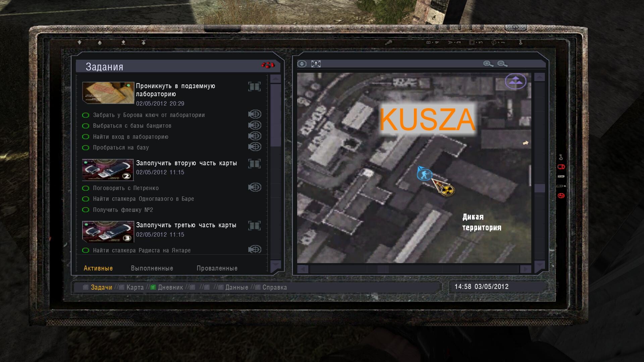Click the bottom red circular icon on PDA edge
This screenshot has width=644, height=362.
pyautogui.click(x=561, y=195)
